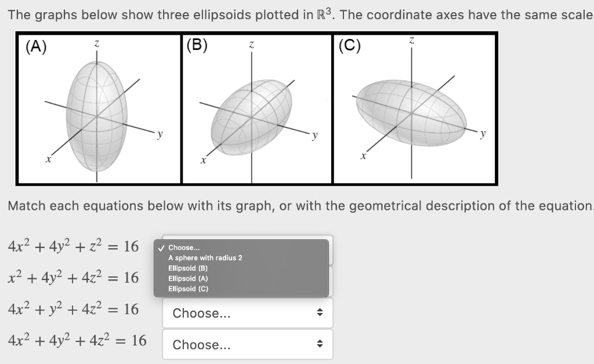Click the y-axis label in graph (C)
Image resolution: width=594 pixels, height=364 pixels.
[481, 133]
